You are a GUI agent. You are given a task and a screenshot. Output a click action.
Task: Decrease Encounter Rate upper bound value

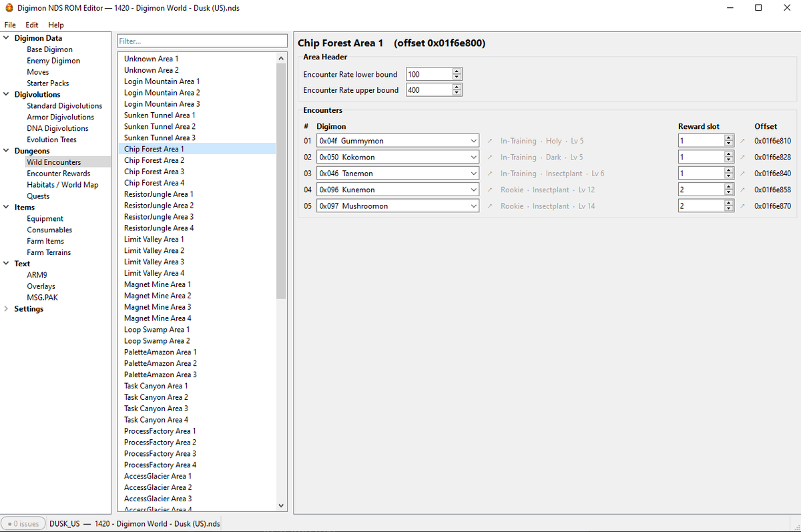[x=457, y=93]
